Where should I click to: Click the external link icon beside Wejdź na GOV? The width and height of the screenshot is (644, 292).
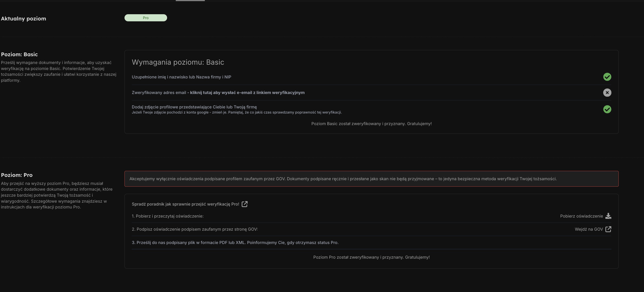coord(608,229)
